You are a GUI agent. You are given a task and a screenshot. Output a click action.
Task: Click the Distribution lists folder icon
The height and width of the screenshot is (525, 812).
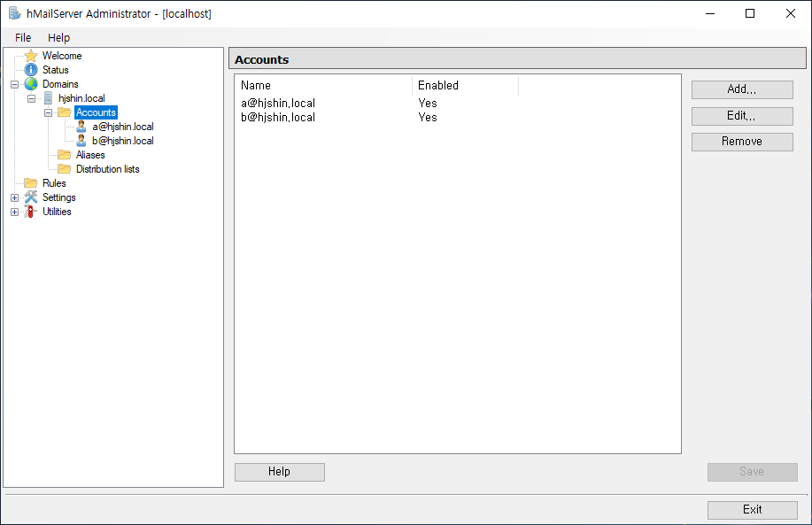65,169
